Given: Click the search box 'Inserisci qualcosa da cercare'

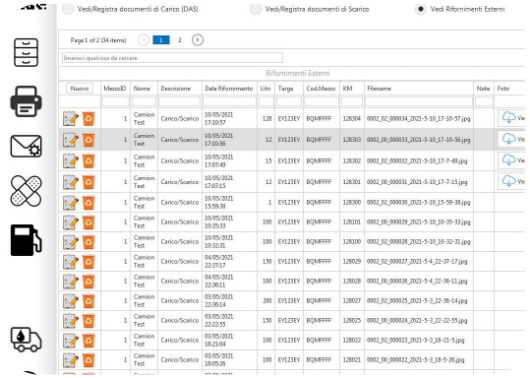Looking at the screenshot, I should (172, 58).
